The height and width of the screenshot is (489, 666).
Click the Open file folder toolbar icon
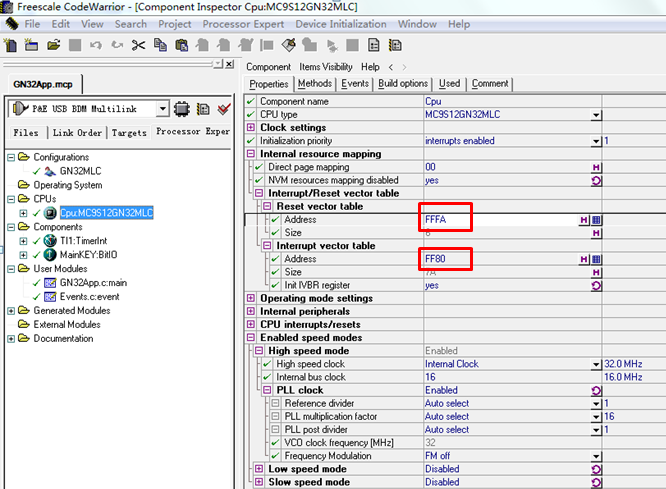[53, 45]
